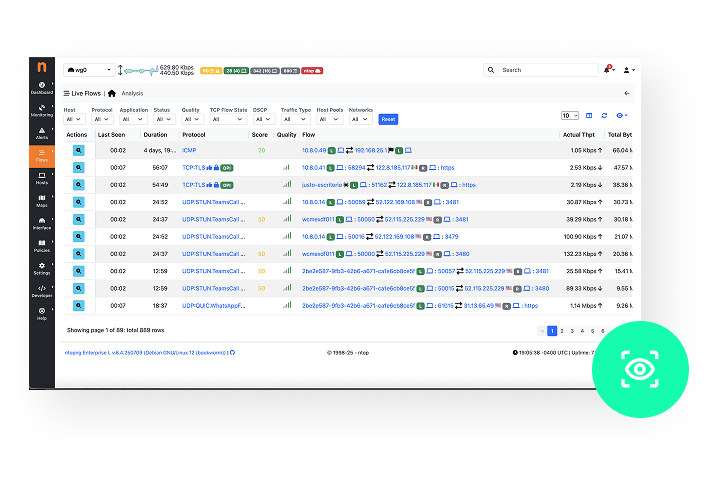Click the home icon beside Live Flows
Viewport: 709px width, 485px height.
point(111,93)
